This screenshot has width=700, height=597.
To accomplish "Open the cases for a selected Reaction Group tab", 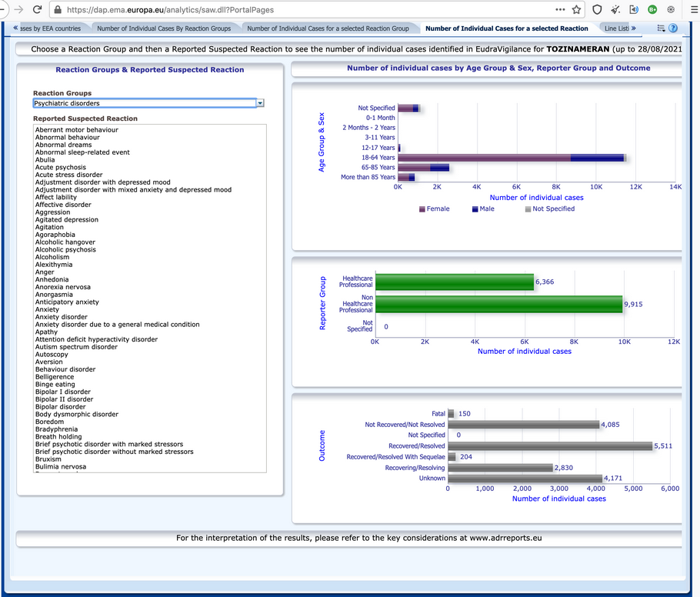I will [x=328, y=28].
